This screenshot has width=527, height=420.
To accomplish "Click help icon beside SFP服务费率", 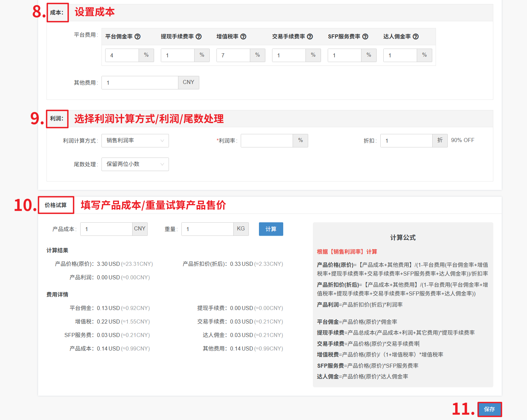I will coord(365,37).
